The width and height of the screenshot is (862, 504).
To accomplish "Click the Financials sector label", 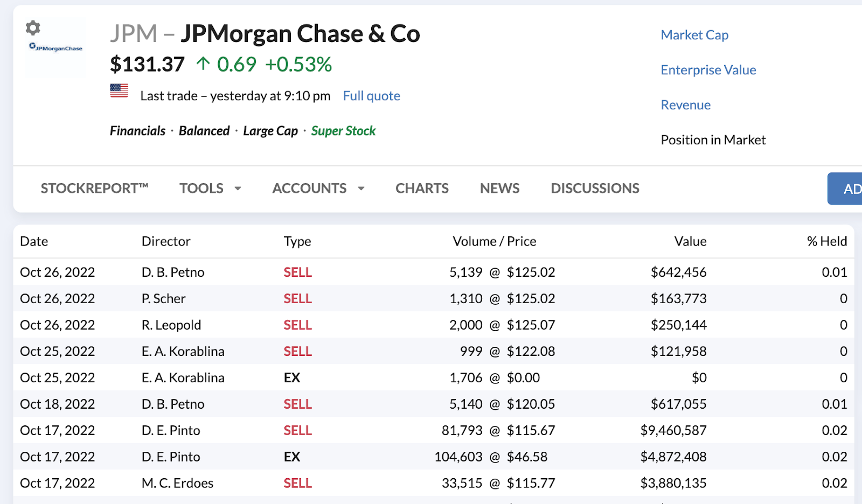I will [137, 131].
